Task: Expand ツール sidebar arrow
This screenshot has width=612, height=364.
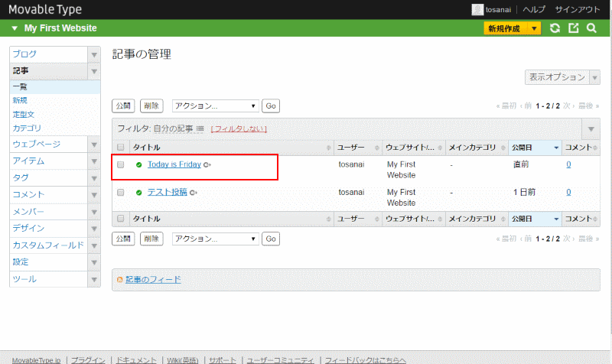Action: (94, 279)
